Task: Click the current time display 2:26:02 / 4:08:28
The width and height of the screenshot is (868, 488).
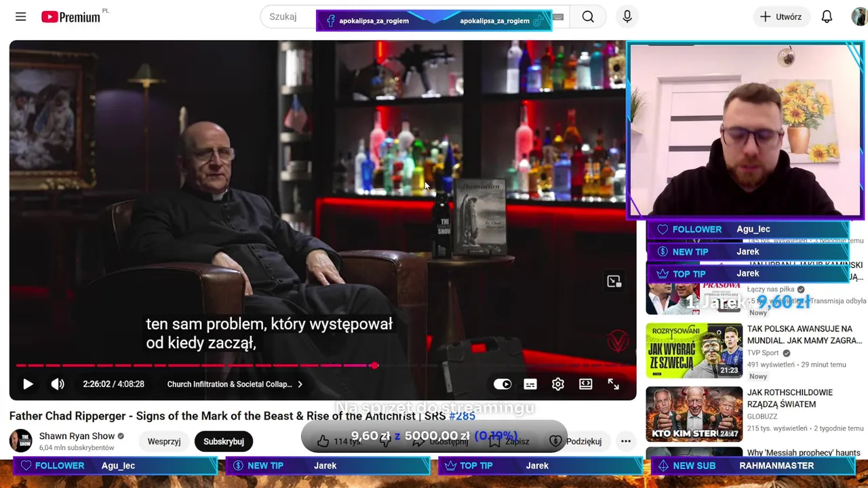Action: click(x=113, y=384)
